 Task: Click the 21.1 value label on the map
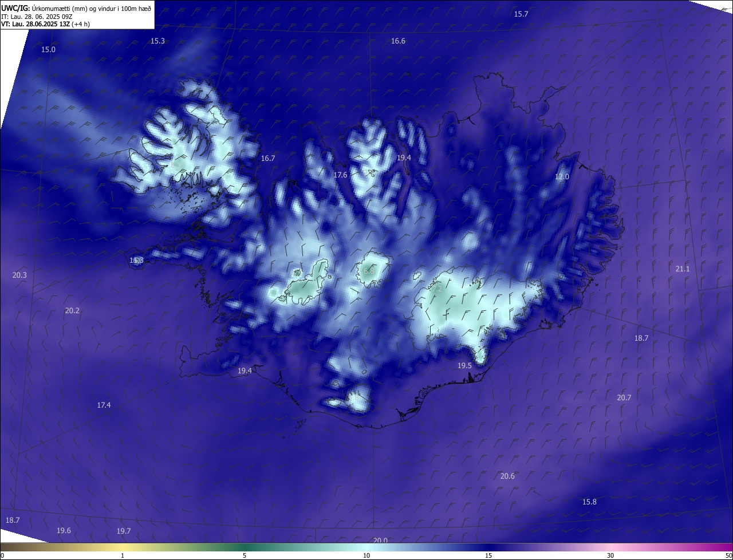[683, 269]
